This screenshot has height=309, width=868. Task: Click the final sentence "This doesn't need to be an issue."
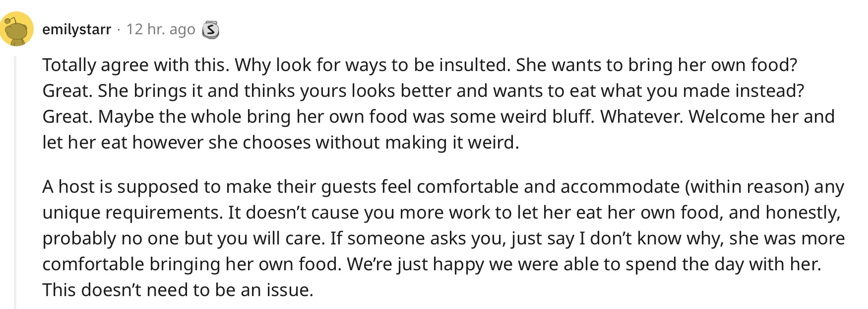click(178, 290)
